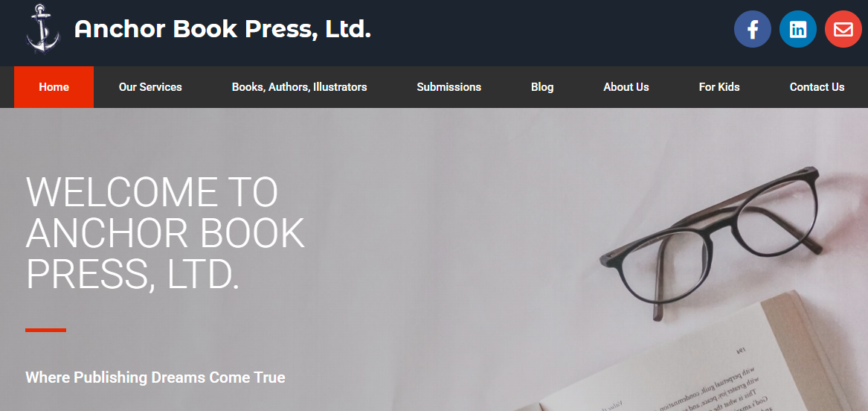The height and width of the screenshot is (411, 868).
Task: Click the Anchor Book Press, Ltd. site title
Action: pyautogui.click(x=222, y=29)
